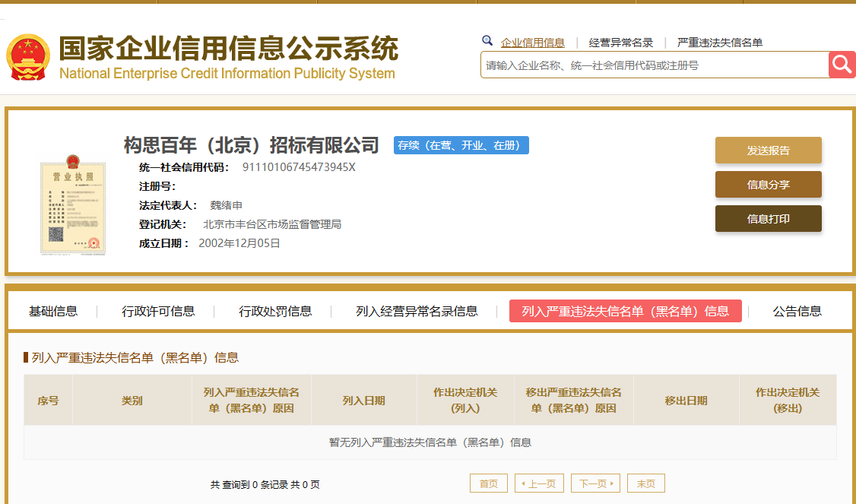Switch to the 公告信息 tab
This screenshot has height=504, width=856.
coord(797,311)
